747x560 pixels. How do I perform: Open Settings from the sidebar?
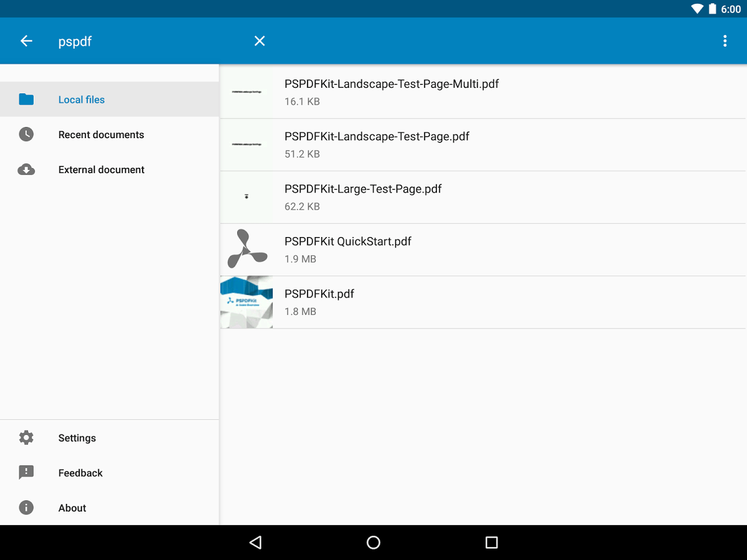coord(110,437)
